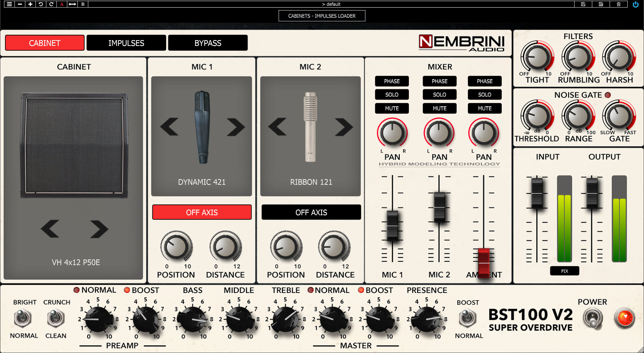Click the Bass tone knob
644x353 pixels.
(x=193, y=319)
